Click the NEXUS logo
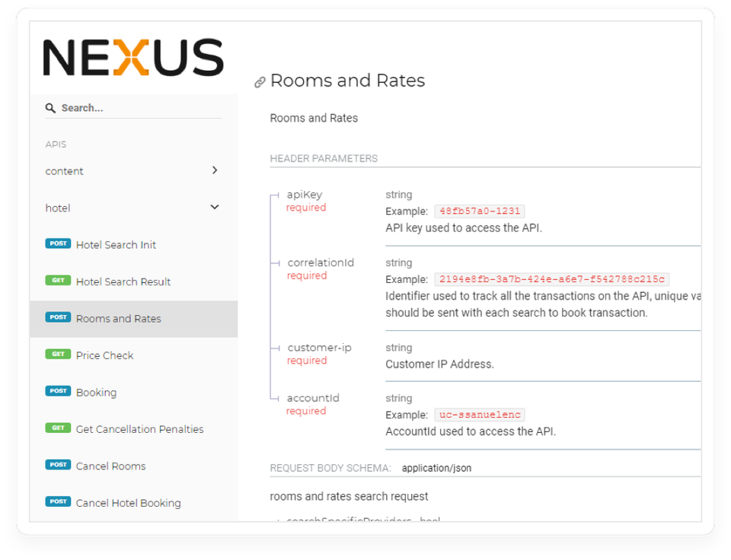The width and height of the screenshot is (731, 560). click(133, 58)
